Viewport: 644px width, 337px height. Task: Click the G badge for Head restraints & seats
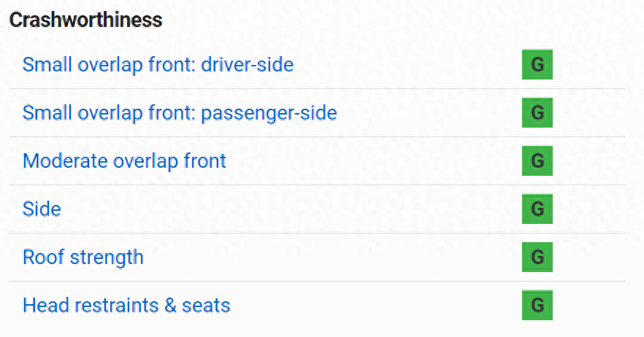(x=537, y=305)
